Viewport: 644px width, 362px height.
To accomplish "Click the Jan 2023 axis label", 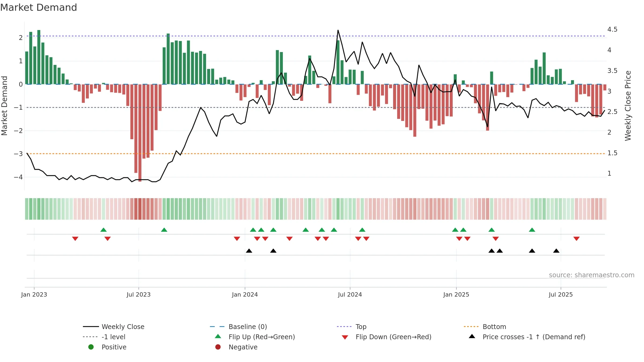I will tap(34, 294).
